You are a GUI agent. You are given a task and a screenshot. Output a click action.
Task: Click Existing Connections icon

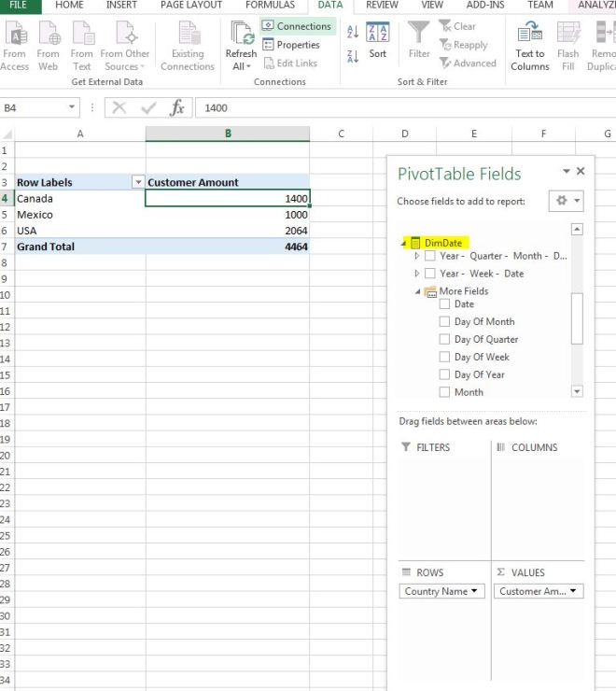tap(188, 34)
